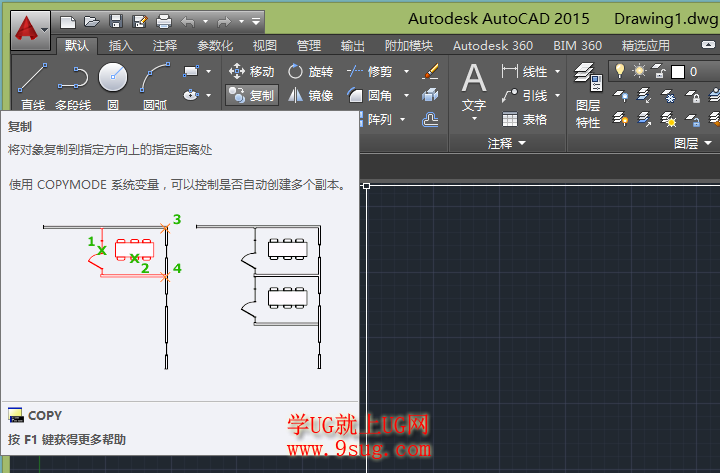Click the ribbon minimize toggle after 精选应用
The width and height of the screenshot is (720, 473).
point(708,45)
